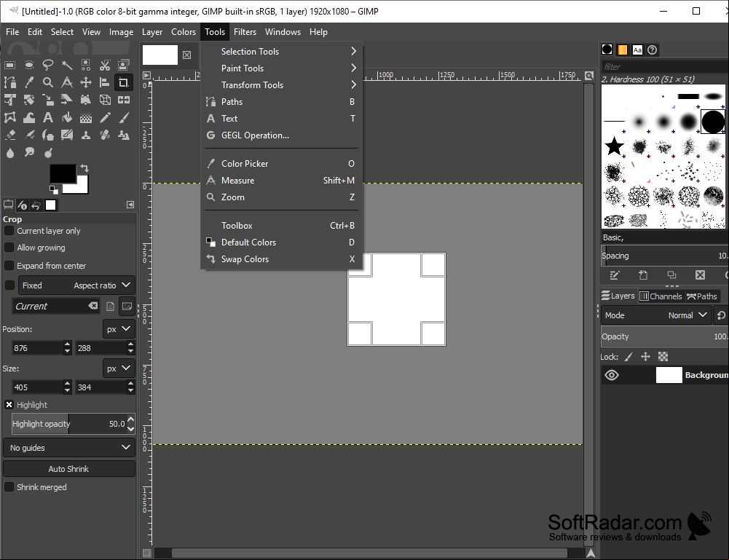The image size is (729, 560).
Task: Pick the Color Picker eyedropper in toolbox
Action: point(29,83)
